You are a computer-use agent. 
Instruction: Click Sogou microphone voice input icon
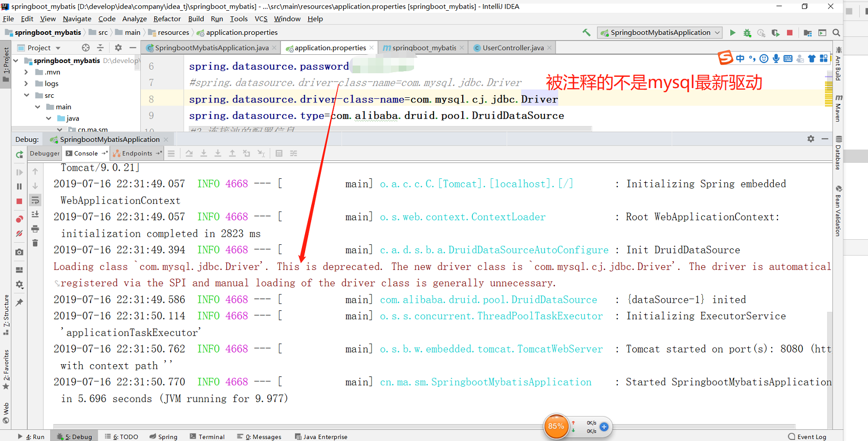pos(776,58)
